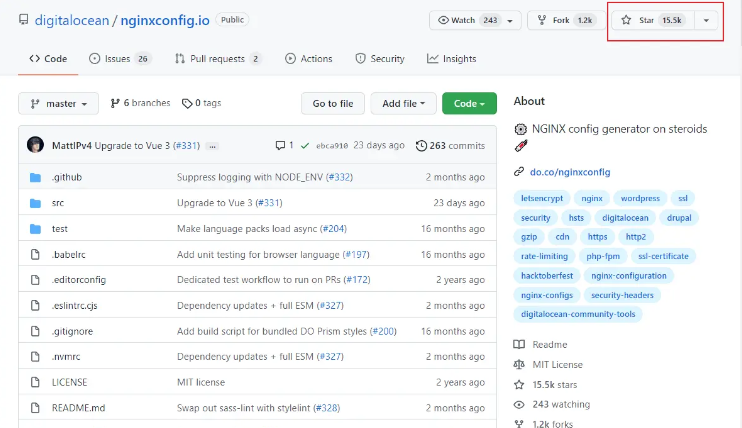
Task: Open the Make language packs load async commit
Action: [247, 229]
